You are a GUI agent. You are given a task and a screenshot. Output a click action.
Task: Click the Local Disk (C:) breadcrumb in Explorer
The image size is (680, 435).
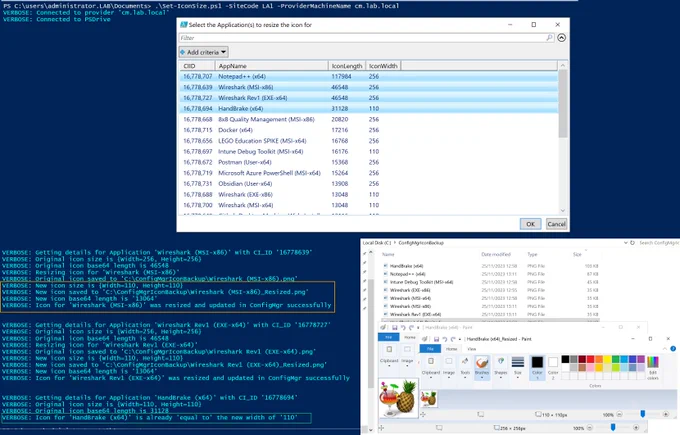coord(376,243)
